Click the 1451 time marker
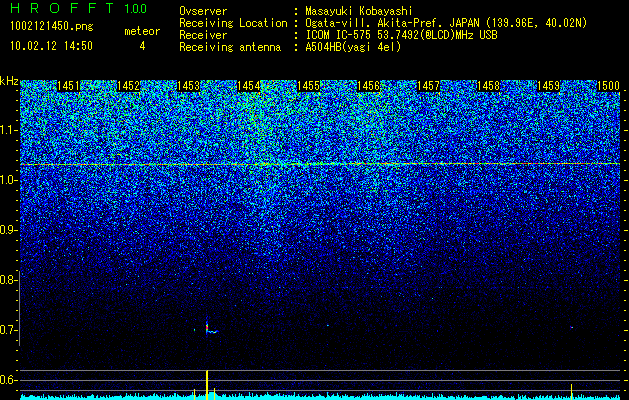 pyautogui.click(x=68, y=86)
